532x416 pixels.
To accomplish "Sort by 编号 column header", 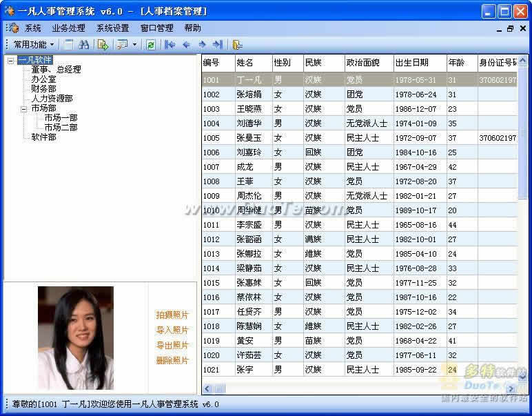I will pos(218,63).
